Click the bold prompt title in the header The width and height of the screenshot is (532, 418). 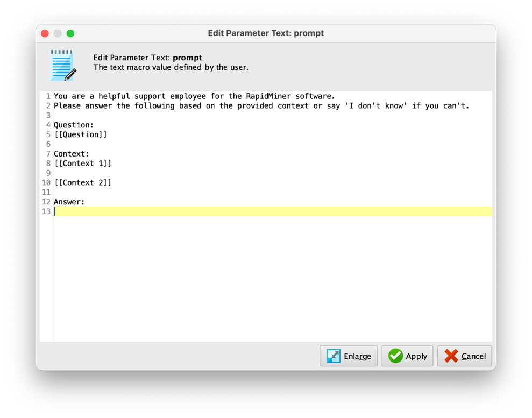[187, 58]
